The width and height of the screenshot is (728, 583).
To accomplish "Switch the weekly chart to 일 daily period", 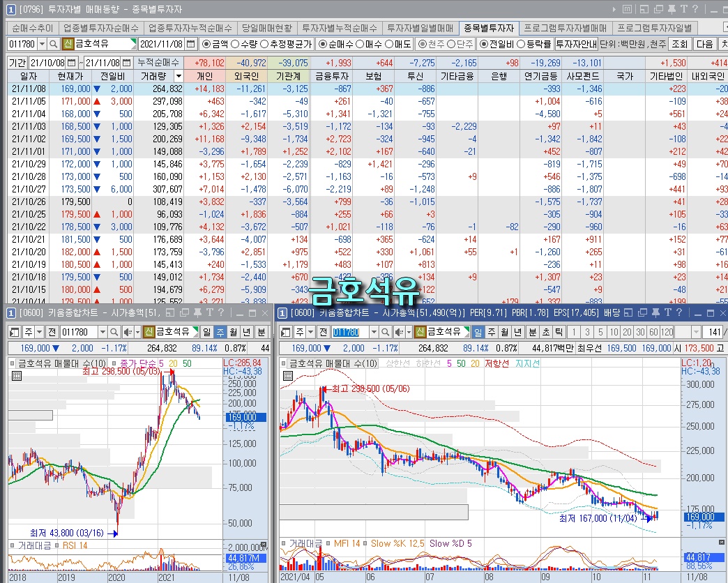I will [206, 332].
